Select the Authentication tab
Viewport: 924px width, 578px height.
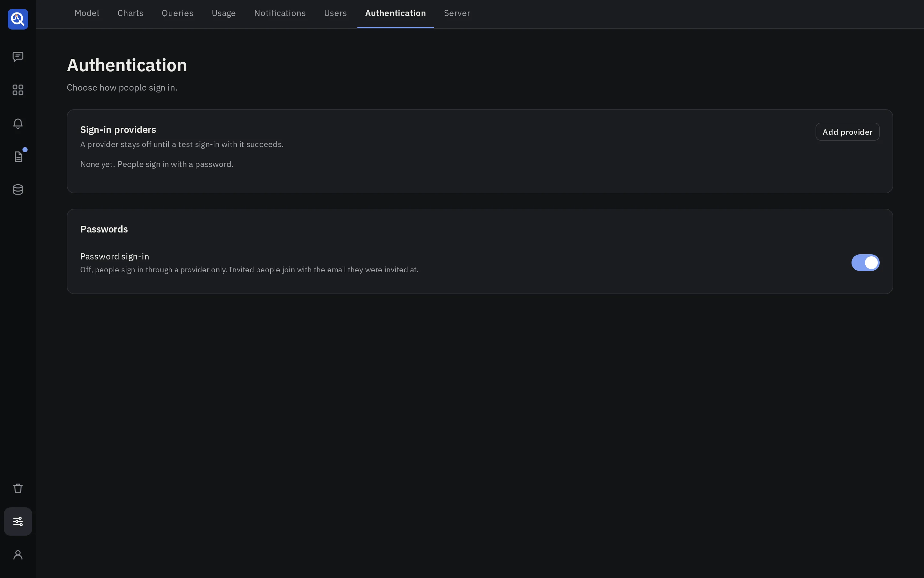pyautogui.click(x=395, y=13)
